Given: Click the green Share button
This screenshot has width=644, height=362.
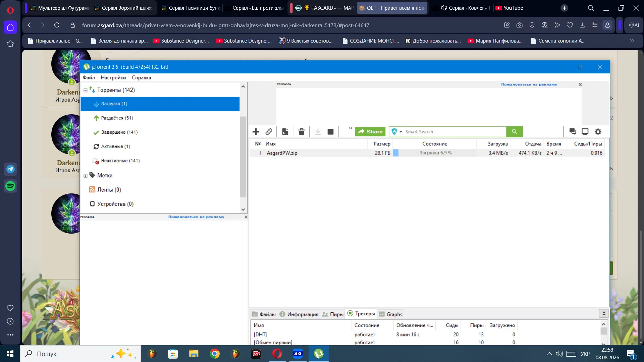Looking at the screenshot, I should [370, 132].
